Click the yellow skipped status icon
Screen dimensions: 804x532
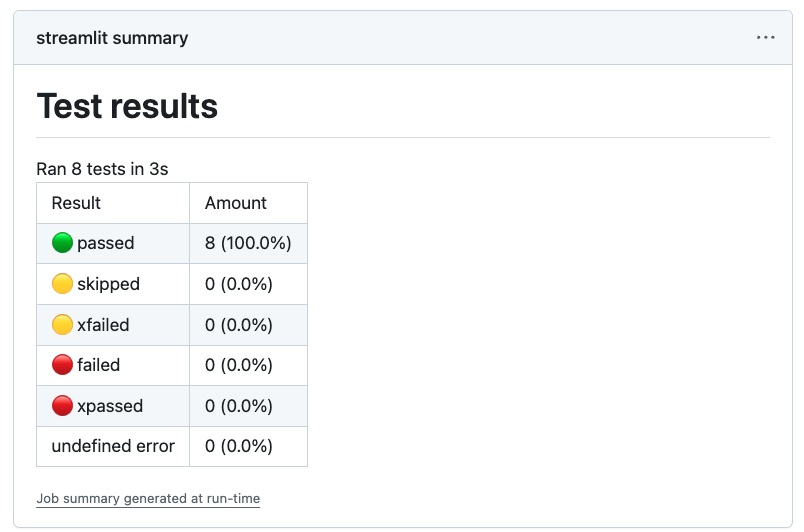63,284
